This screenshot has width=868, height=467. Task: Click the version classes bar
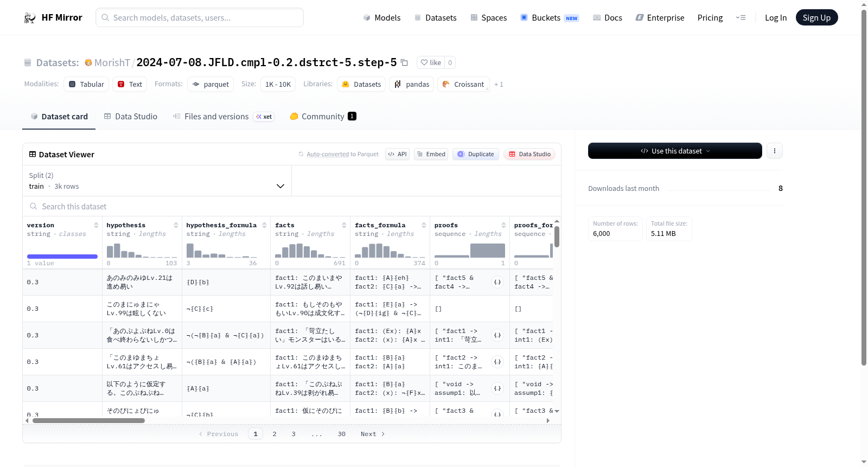(x=62, y=257)
